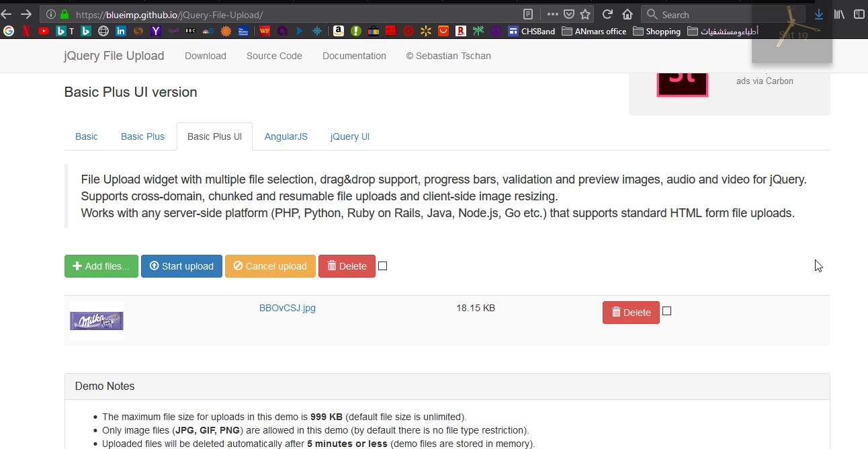This screenshot has width=868, height=449.
Task: Toggle reader view icon in address bar
Action: [x=529, y=14]
